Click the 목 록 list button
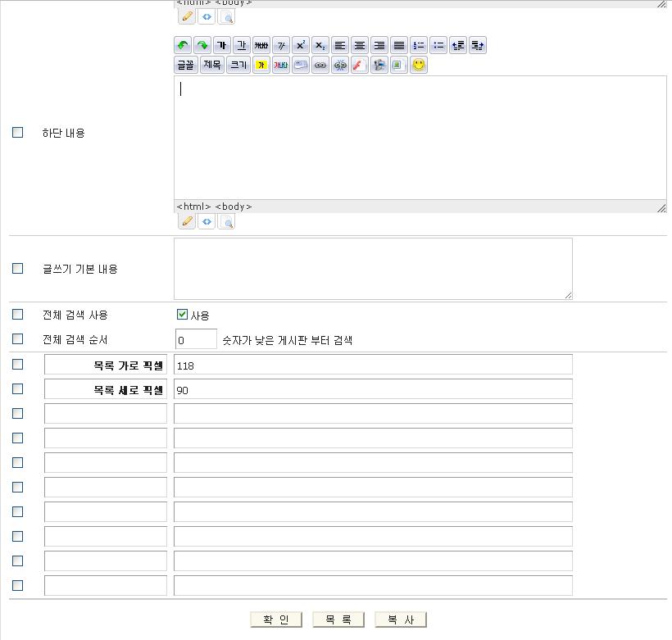Viewport: 672px width, 640px height. (x=338, y=620)
